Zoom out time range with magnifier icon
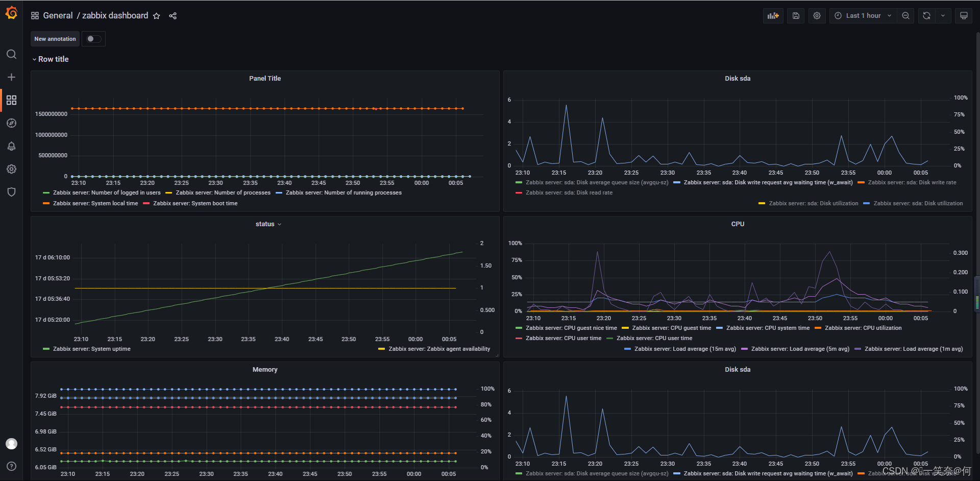Screen dimensions: 980x481 tap(905, 16)
